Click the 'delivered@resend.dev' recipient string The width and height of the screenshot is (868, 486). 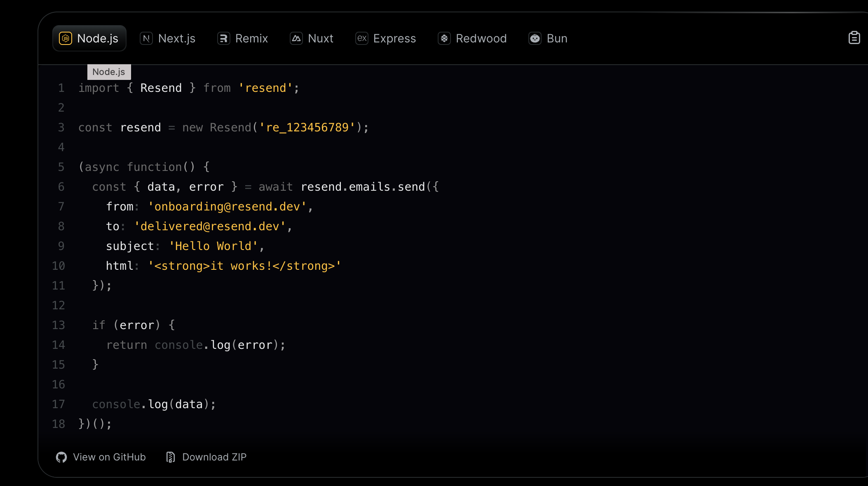[x=210, y=227]
